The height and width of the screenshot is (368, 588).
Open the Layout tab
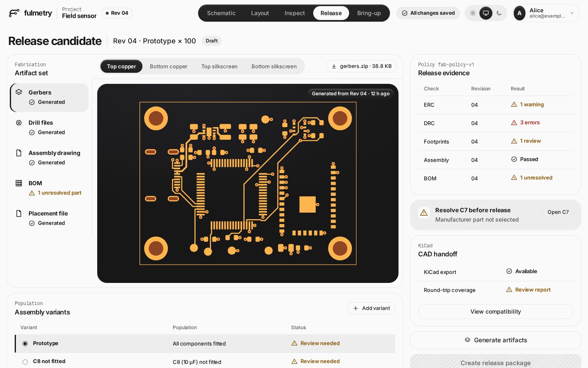tap(260, 13)
